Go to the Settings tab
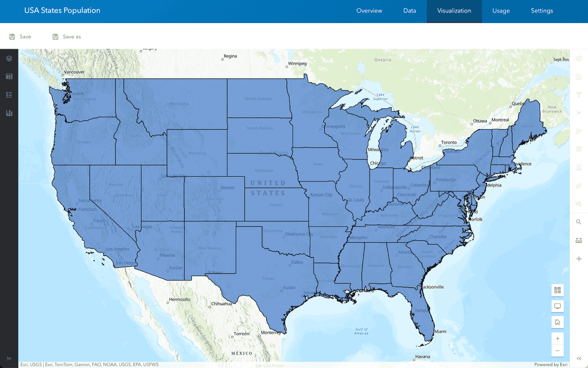This screenshot has height=368, width=588. [541, 11]
